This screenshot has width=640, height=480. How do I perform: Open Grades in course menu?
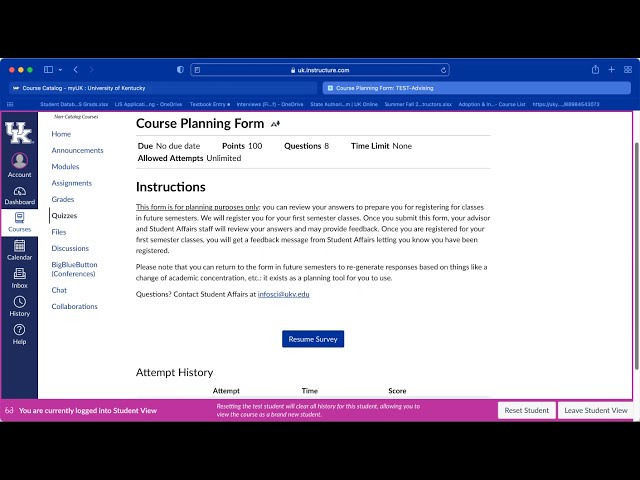[63, 199]
